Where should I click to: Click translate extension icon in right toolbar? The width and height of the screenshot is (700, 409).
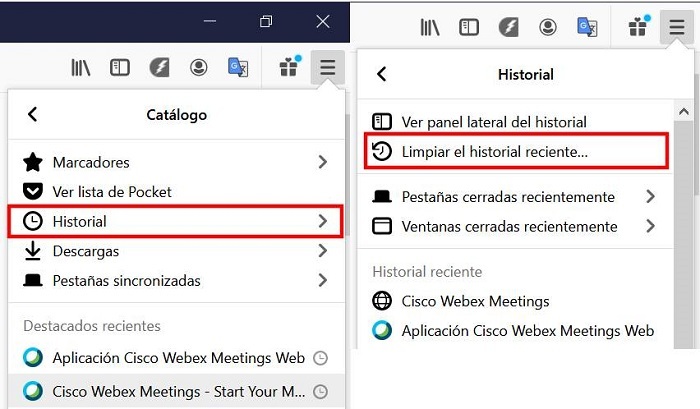[587, 27]
